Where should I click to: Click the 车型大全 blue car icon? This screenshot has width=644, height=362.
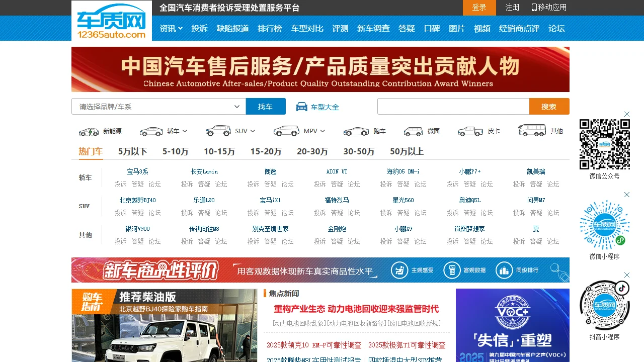point(303,106)
